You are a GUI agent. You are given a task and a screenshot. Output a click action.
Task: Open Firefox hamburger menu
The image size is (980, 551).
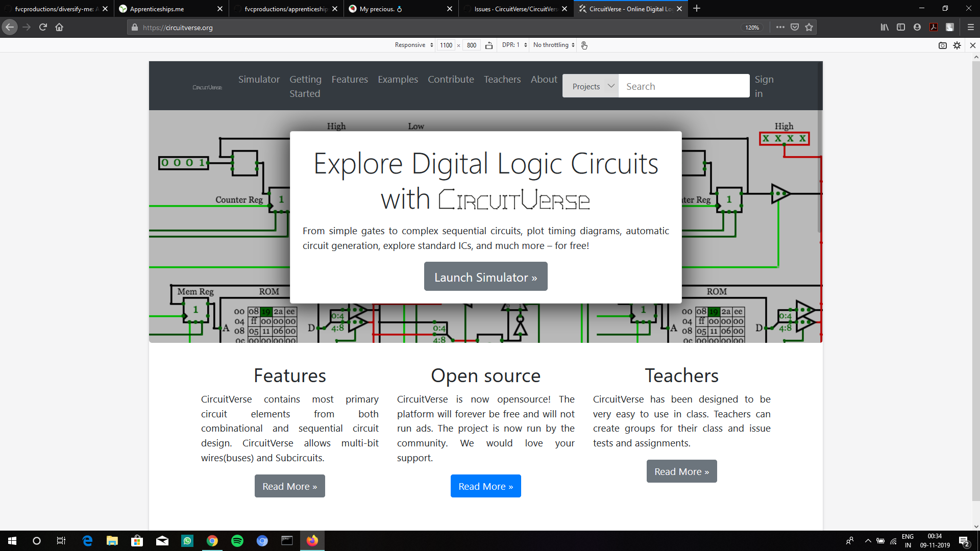click(x=971, y=27)
